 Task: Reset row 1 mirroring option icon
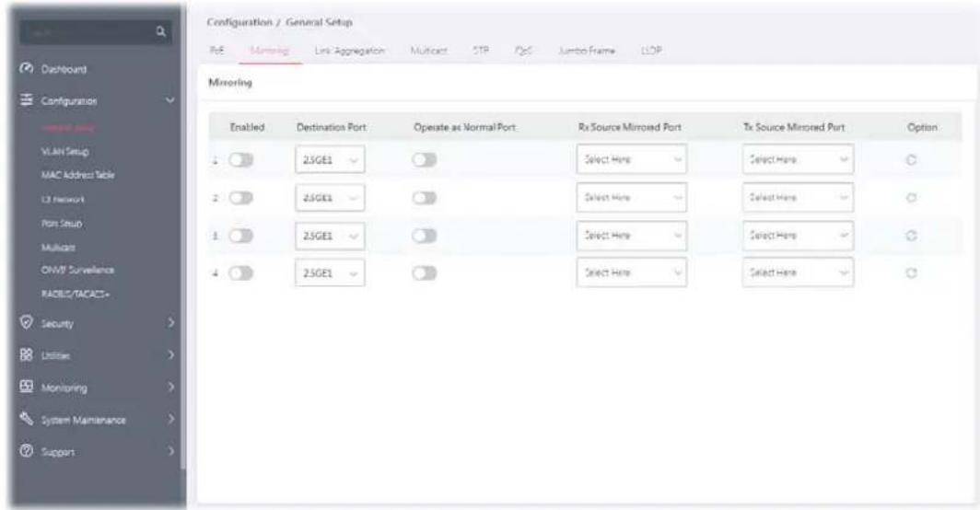(911, 160)
